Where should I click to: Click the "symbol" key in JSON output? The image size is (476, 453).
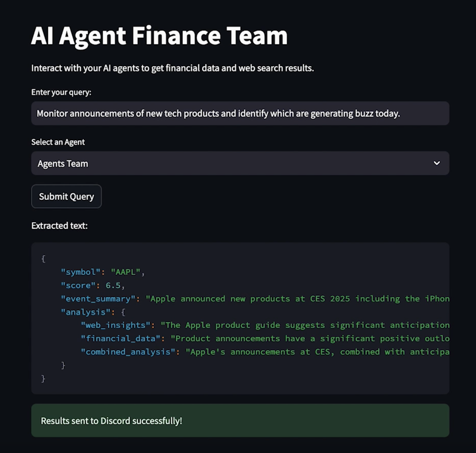coord(81,272)
